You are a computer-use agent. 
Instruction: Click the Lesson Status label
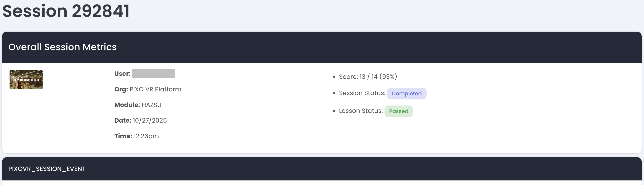pyautogui.click(x=360, y=111)
